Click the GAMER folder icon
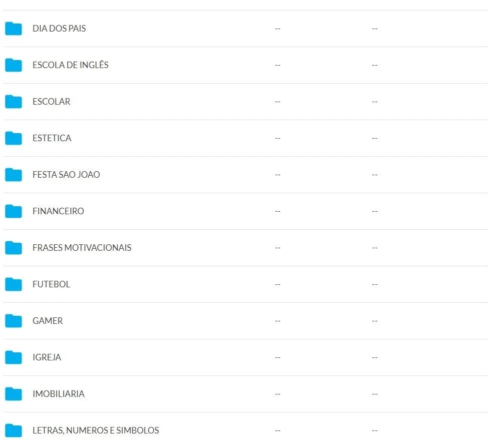 14,321
